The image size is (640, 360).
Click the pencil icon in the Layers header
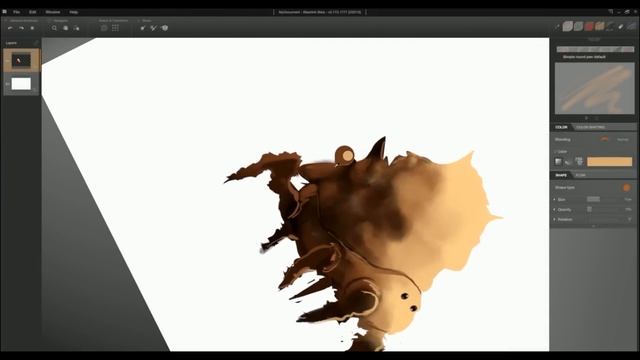(x=36, y=43)
